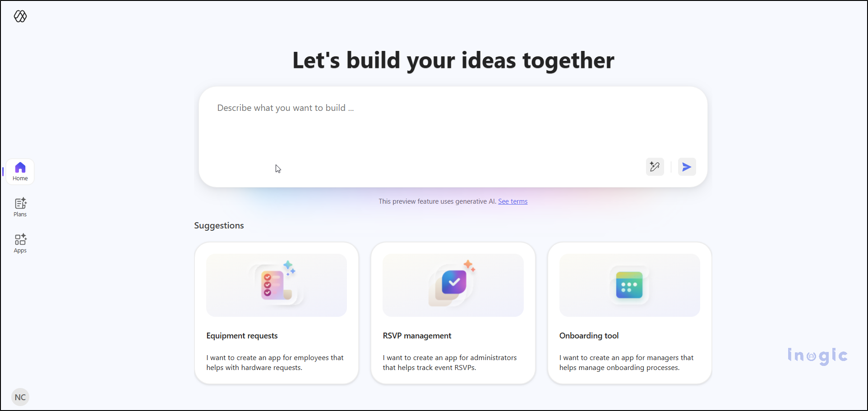Screen dimensions: 868x411
Task: Open the See terms link
Action: 512,201
